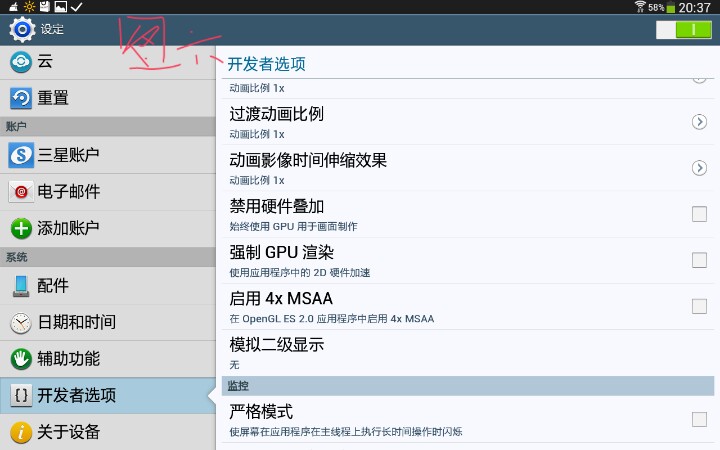Tap the green add account plus icon
This screenshot has width=720, height=450.
point(21,228)
